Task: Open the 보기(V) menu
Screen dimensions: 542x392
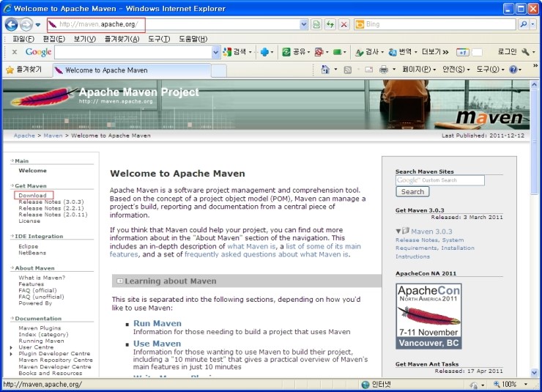Action: [85, 39]
